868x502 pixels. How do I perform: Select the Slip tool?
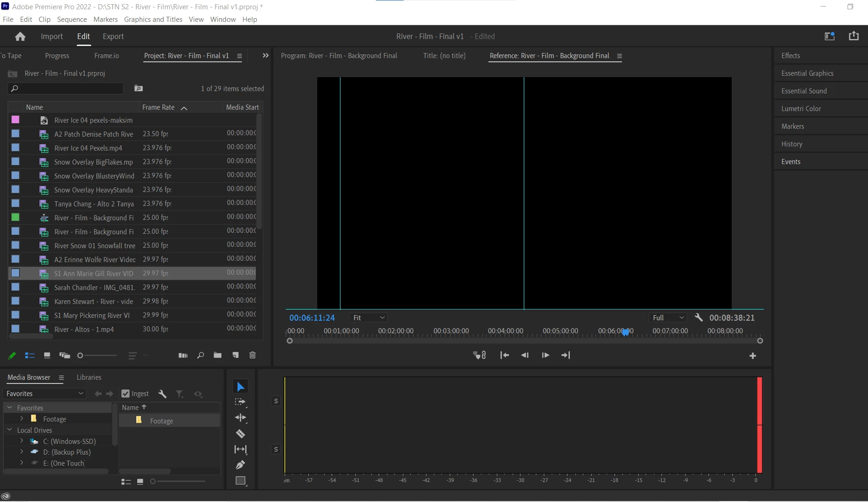[240, 449]
